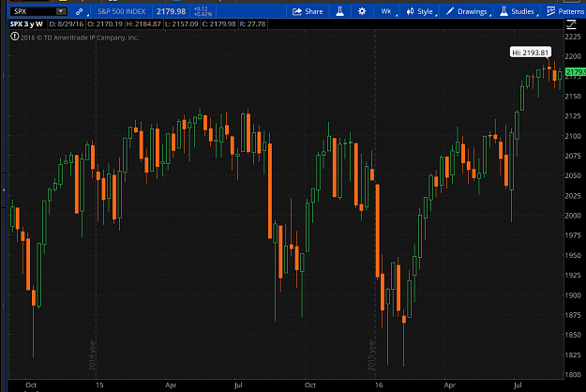Click the SPX 3 y W chart label
The image size is (586, 392).
click(26, 24)
